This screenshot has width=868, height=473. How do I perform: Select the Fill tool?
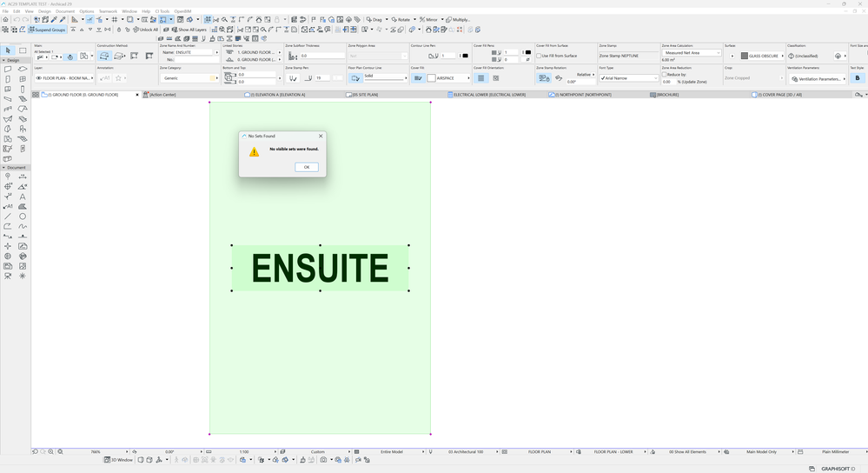coord(23,207)
